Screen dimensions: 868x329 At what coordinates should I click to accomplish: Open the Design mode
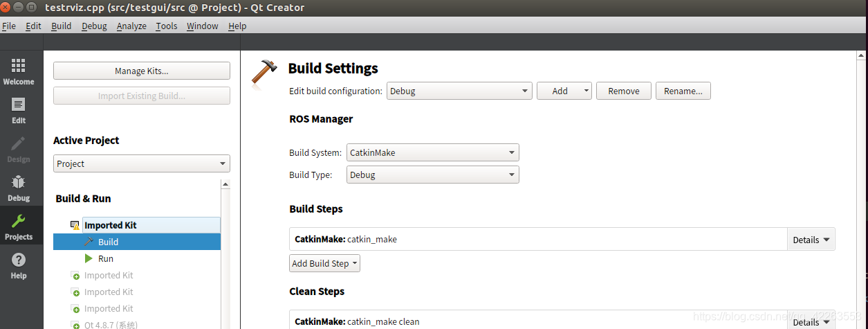click(x=19, y=150)
